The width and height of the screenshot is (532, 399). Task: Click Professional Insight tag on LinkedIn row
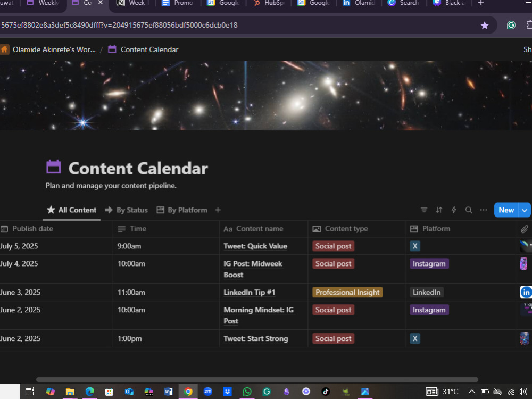point(347,292)
